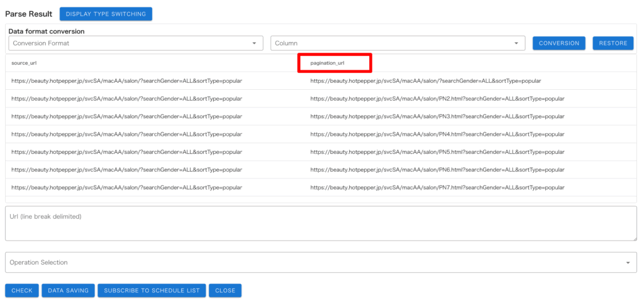
Task: Open the Conversion Format dropdown
Action: (x=136, y=43)
